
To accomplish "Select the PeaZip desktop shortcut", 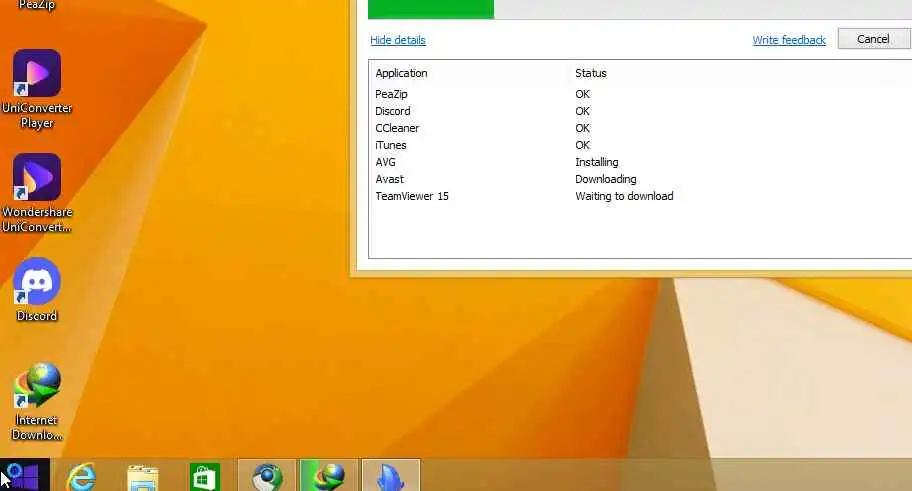I will [37, 5].
